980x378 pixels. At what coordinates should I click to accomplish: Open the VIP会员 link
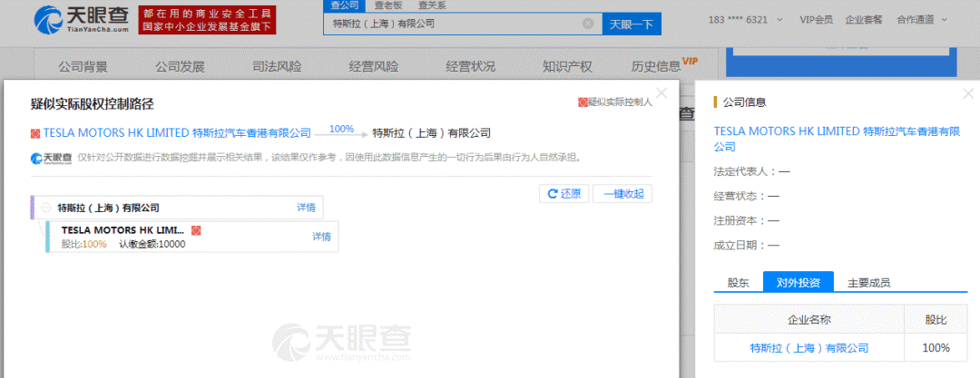(816, 19)
